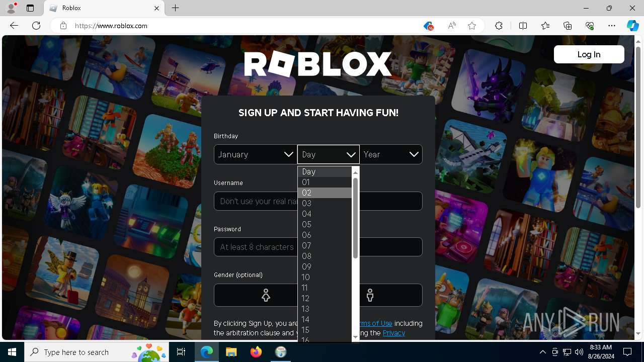Screen dimensions: 644x362
Task: Select day 07 from list
Action: [x=325, y=245]
